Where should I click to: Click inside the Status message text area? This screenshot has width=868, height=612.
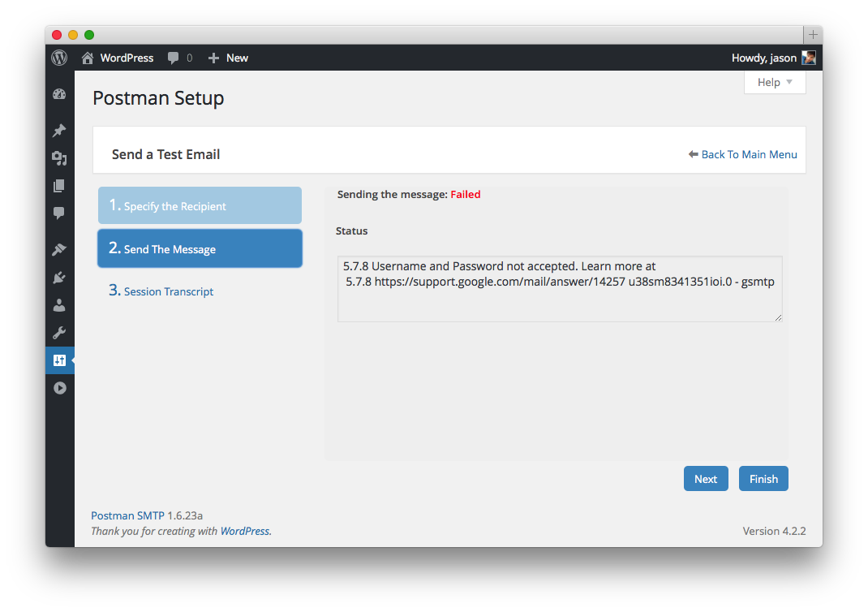[x=560, y=289]
